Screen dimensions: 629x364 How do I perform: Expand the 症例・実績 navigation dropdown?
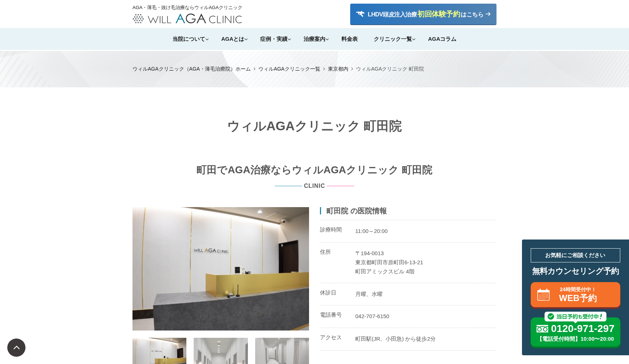tap(275, 39)
